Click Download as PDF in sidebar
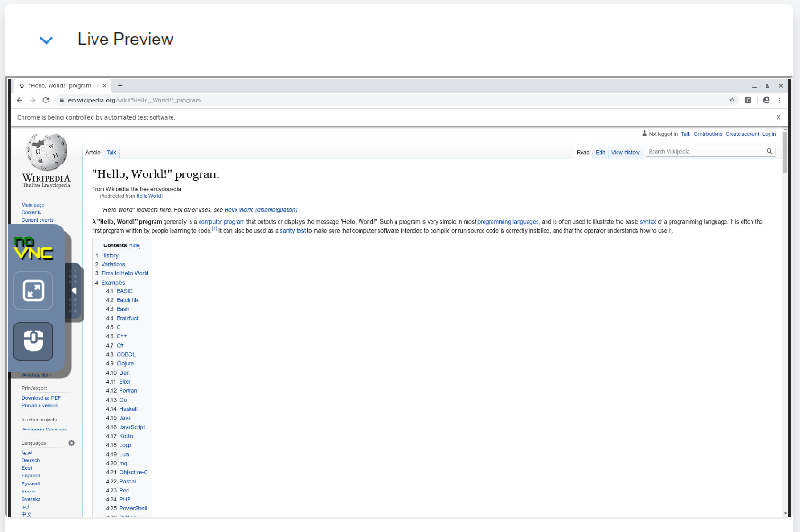This screenshot has width=800, height=532. click(40, 398)
